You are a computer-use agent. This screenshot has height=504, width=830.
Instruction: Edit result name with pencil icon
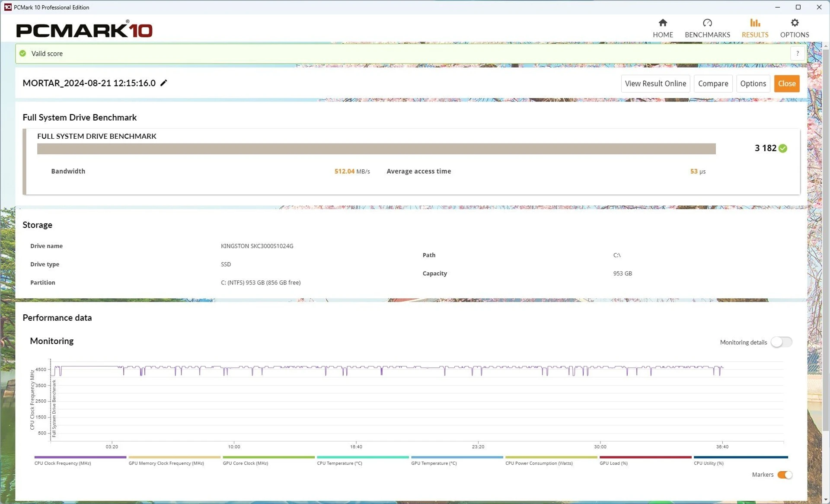tap(163, 83)
